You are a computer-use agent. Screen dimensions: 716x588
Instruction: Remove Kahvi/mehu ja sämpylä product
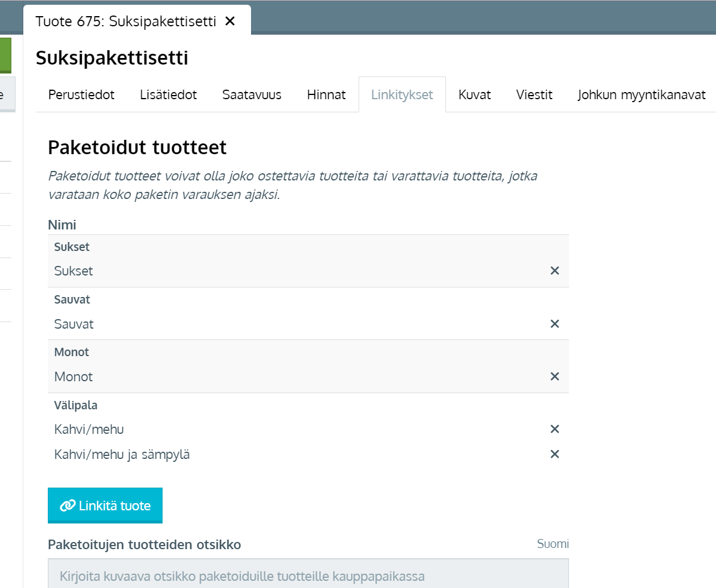[x=554, y=454]
